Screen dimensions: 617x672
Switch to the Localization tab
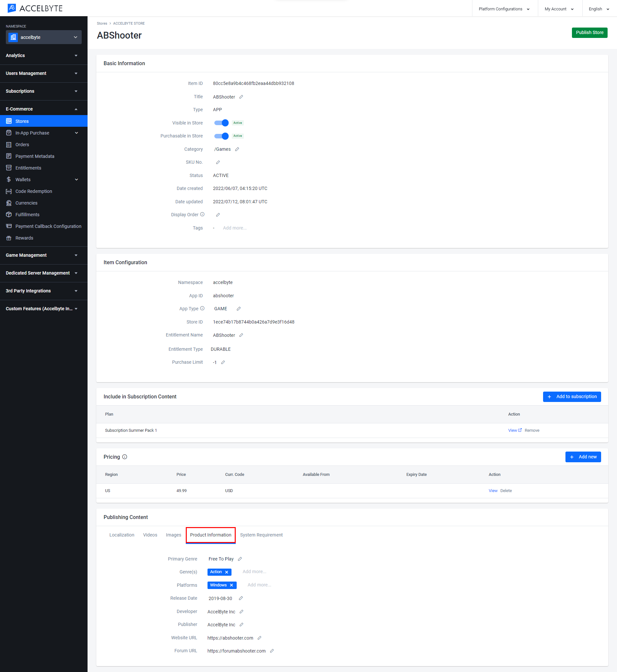[122, 535]
